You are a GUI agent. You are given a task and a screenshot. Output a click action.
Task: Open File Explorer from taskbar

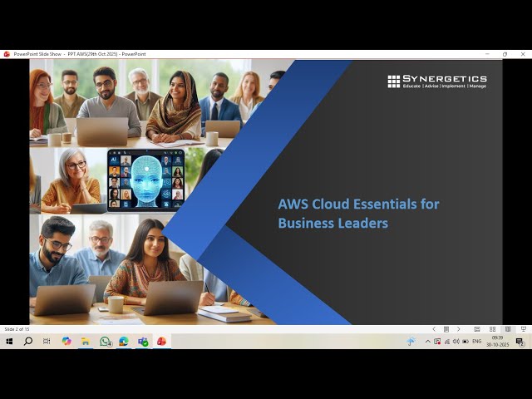point(85,342)
